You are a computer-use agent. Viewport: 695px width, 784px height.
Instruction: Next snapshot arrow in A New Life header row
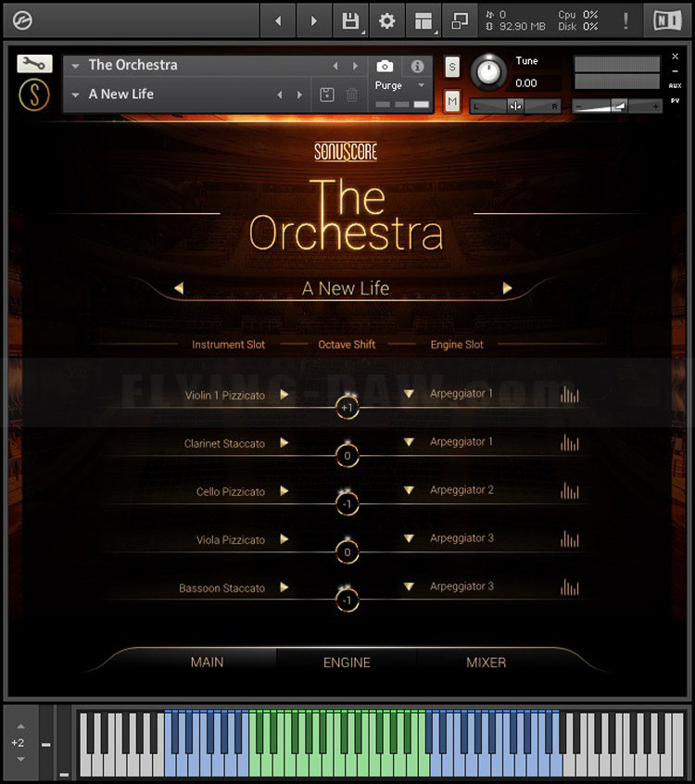pos(299,95)
